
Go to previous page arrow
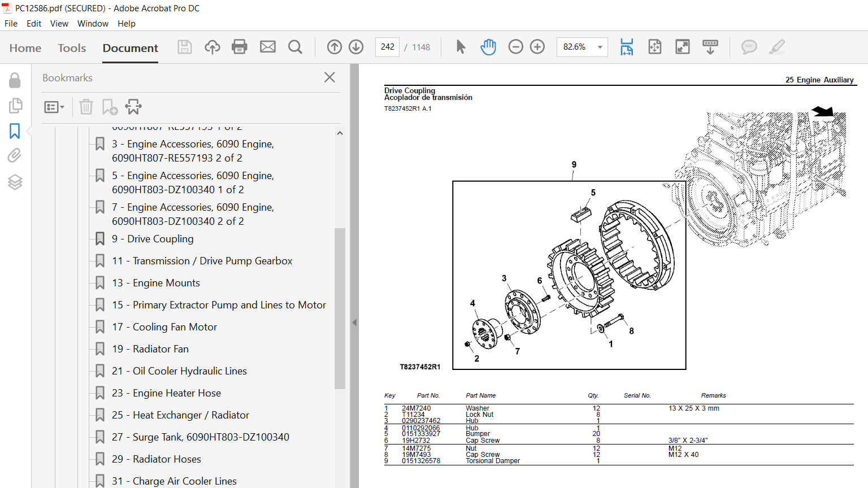pos(335,47)
